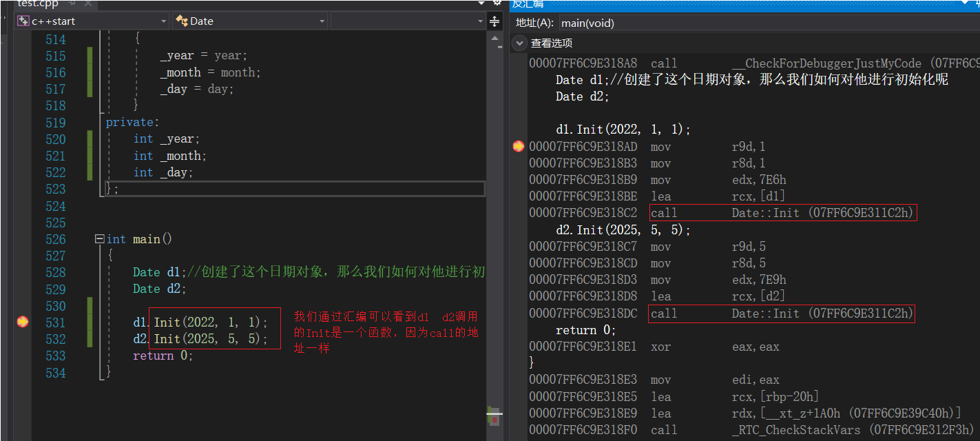Select the 反汇编 disassembly window title
Screen dimensions: 980x441
tap(527, 3)
